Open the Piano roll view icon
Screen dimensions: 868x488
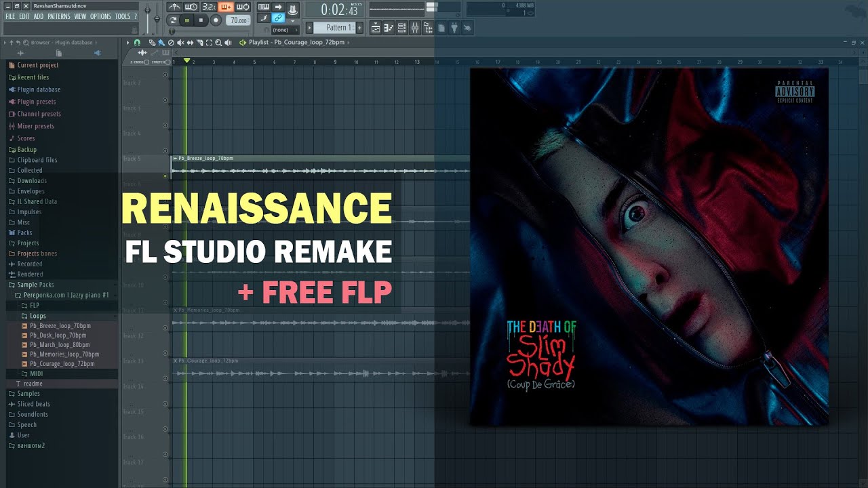click(x=389, y=28)
